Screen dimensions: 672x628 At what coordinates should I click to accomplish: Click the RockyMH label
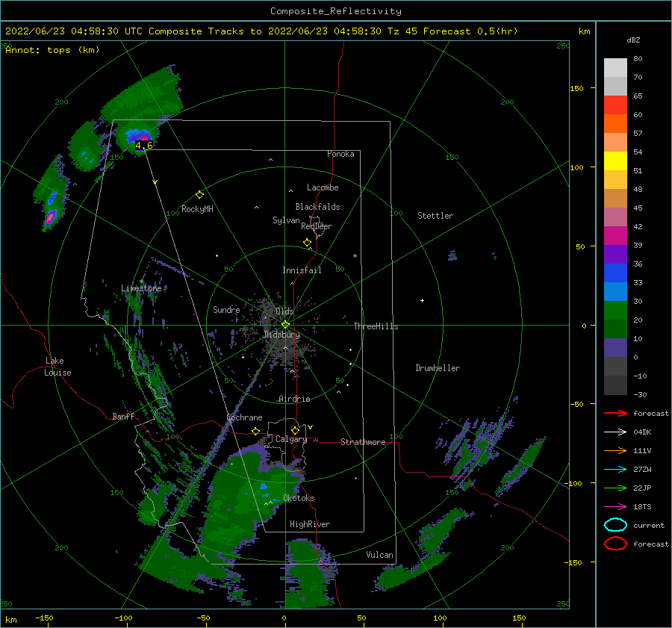[197, 209]
